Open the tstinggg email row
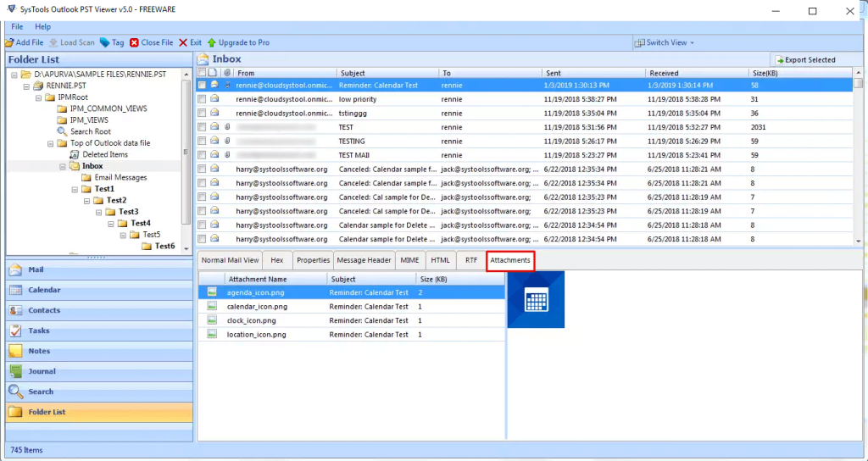 (x=526, y=113)
